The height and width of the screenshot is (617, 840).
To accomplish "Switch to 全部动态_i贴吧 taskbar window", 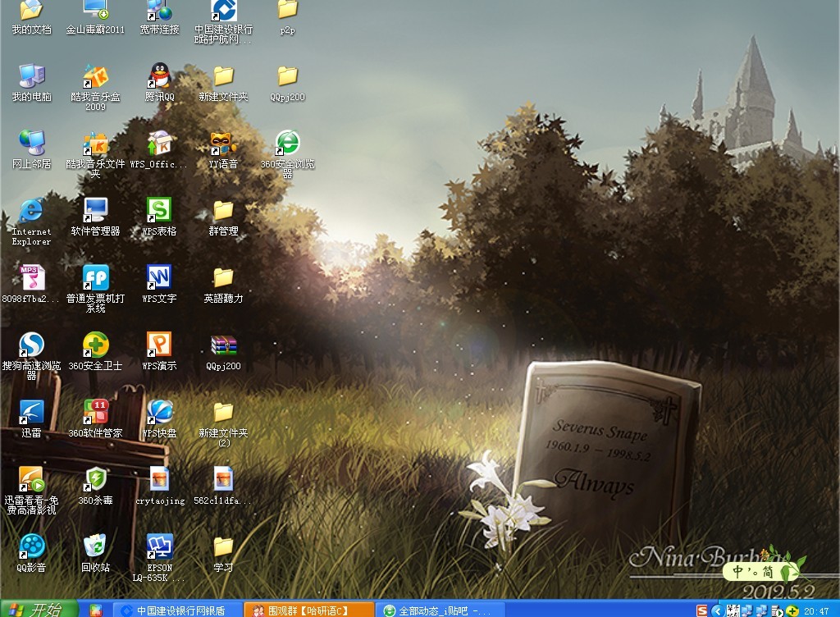I will 441,610.
